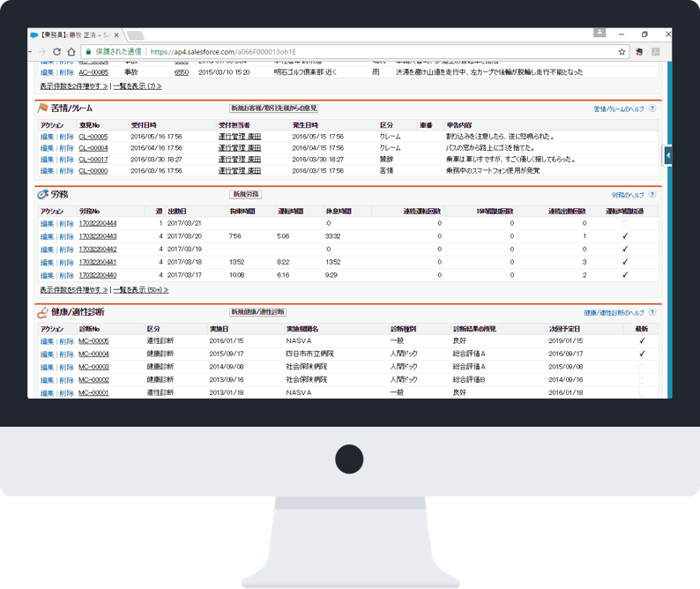The height and width of the screenshot is (589, 700).
Task: Open labor record 17032200443
Action: point(98,236)
